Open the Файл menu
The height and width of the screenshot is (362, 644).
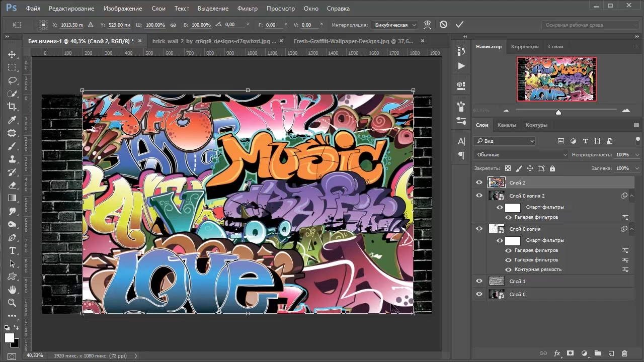pos(33,9)
